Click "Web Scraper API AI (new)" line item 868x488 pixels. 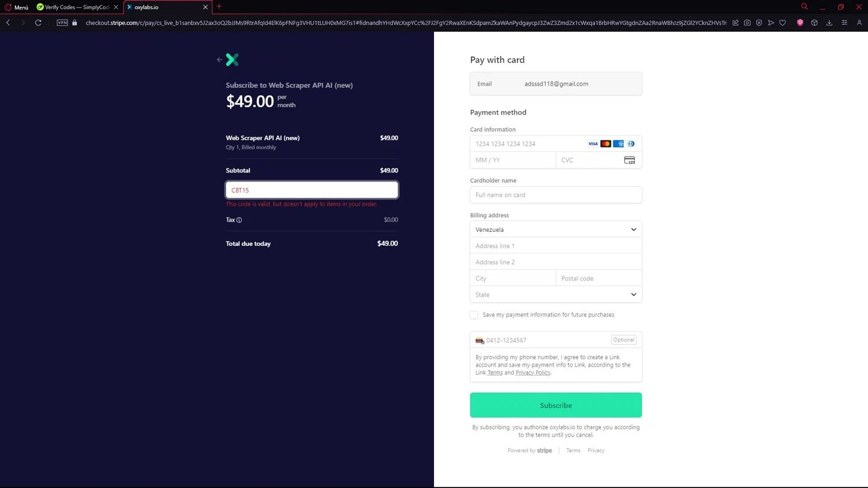pos(263,138)
